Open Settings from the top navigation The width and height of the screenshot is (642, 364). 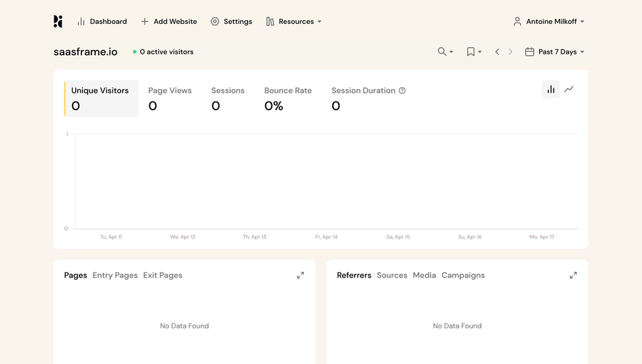(x=231, y=21)
